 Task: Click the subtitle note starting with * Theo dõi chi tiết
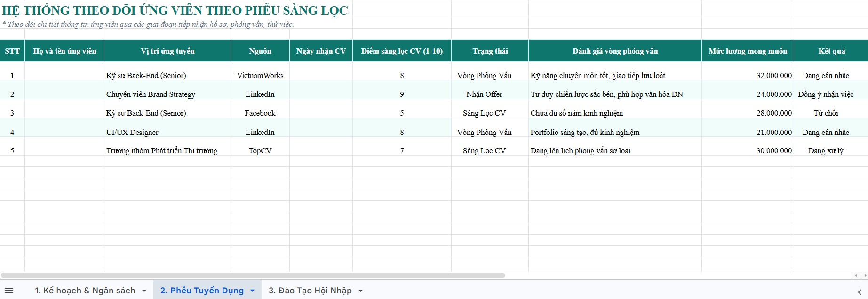148,24
